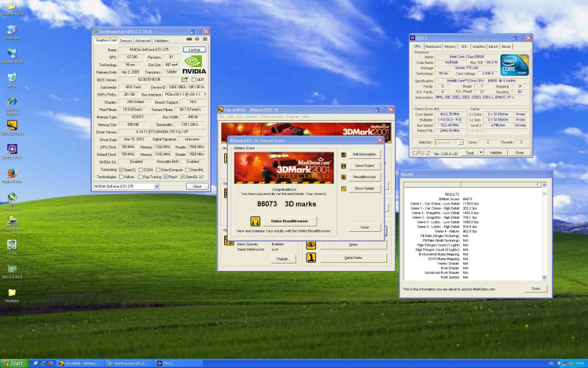Switch to the Sensors tab in GPU-Z
Screen dimensions: 588x368
pyautogui.click(x=126, y=40)
